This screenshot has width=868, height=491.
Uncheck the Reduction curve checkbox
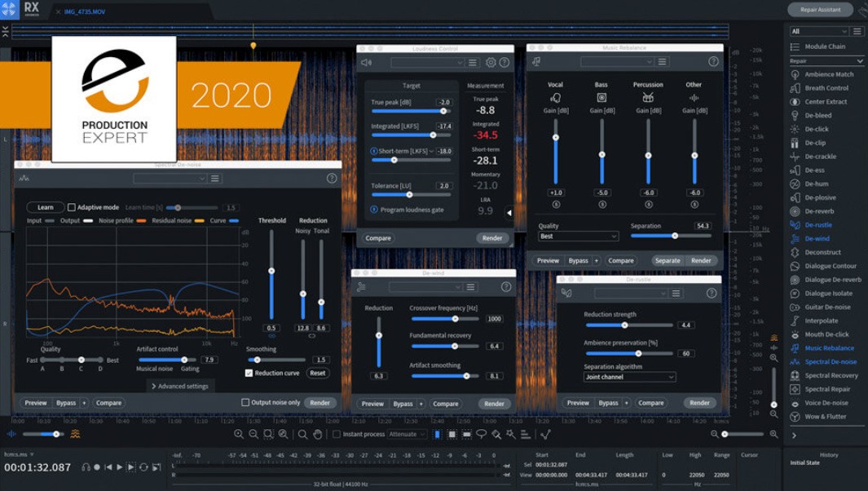(x=249, y=373)
